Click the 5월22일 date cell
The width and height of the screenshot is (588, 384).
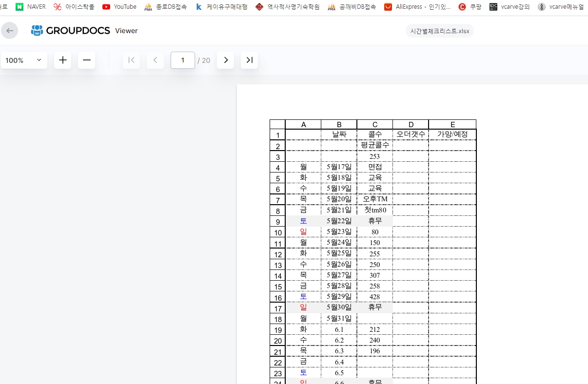[x=339, y=221]
